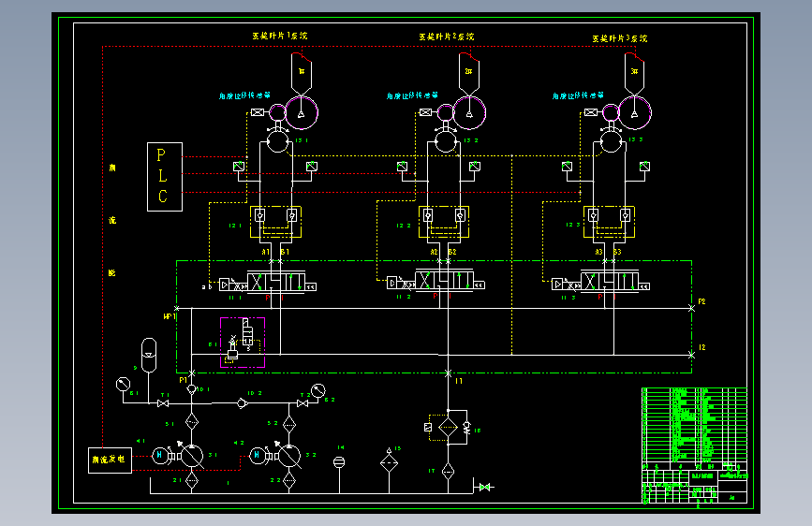
Task: Click air breather filter symbol 15
Action: [x=389, y=460]
